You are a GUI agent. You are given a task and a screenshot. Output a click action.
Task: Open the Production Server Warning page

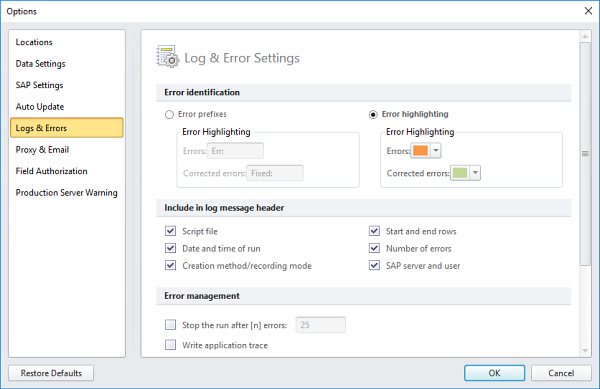click(x=67, y=192)
